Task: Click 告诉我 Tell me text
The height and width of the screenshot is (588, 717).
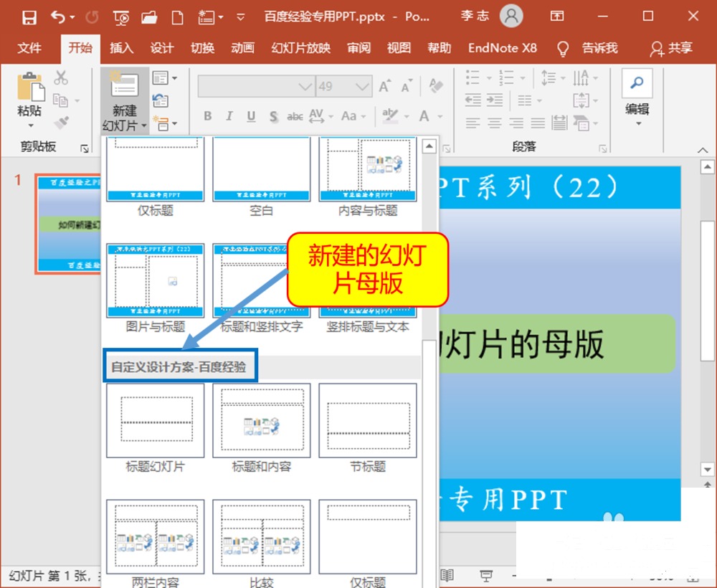Action: tap(599, 48)
